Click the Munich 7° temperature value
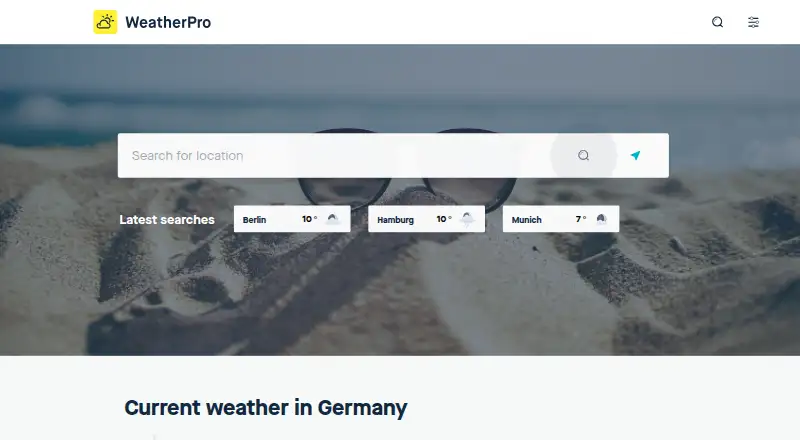The width and height of the screenshot is (800, 440). 581,219
